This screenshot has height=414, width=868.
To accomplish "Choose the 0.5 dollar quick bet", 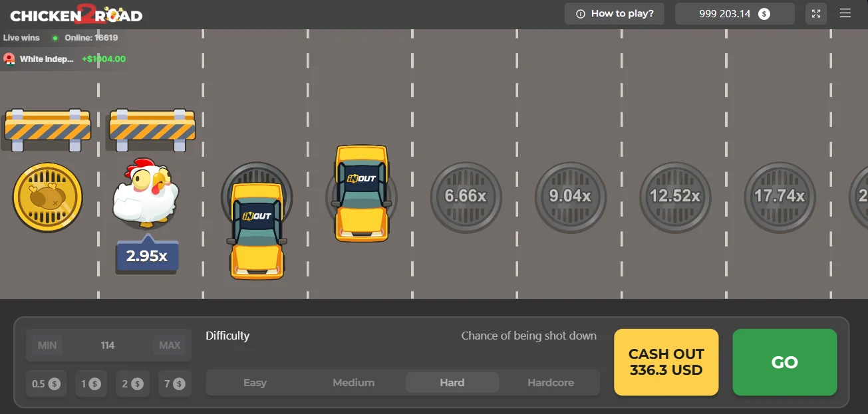I will tap(46, 383).
